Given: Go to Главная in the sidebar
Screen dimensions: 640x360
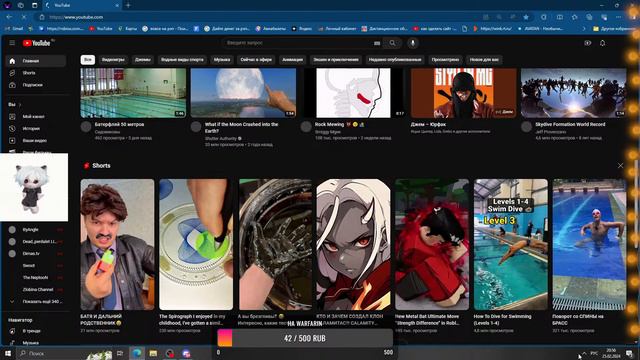Looking at the screenshot, I should click(x=36, y=61).
